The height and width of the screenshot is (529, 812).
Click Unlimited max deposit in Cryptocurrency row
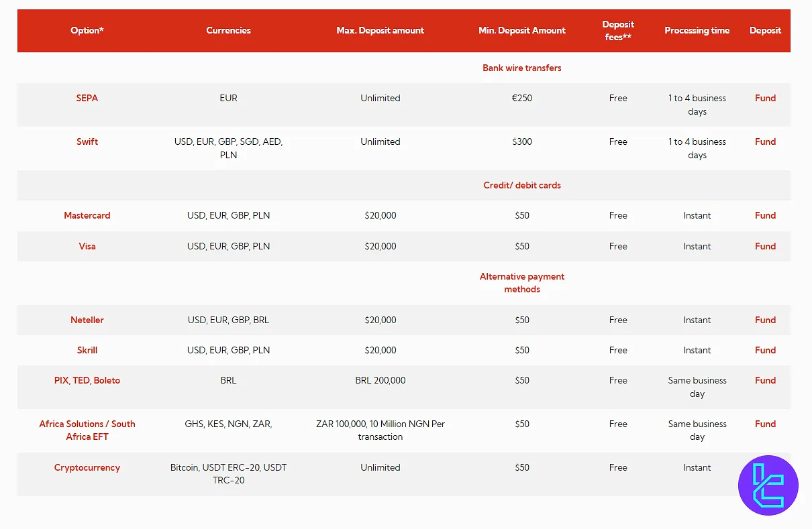tap(380, 467)
